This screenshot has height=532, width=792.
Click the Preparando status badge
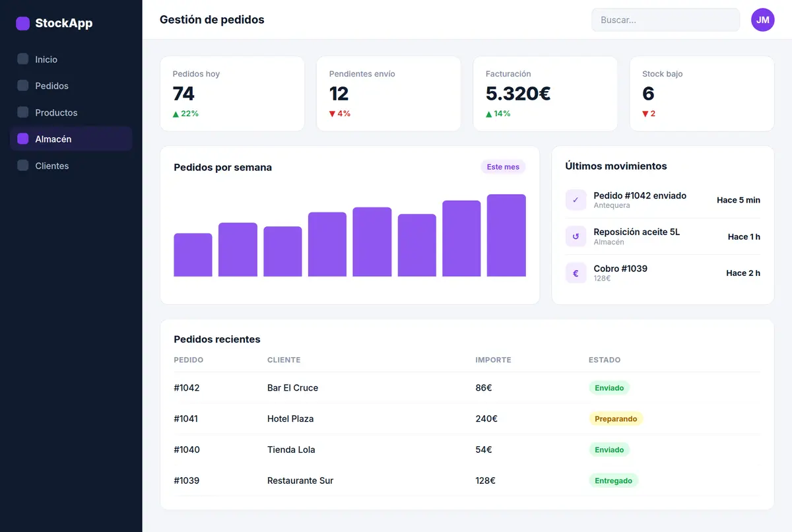[616, 418]
